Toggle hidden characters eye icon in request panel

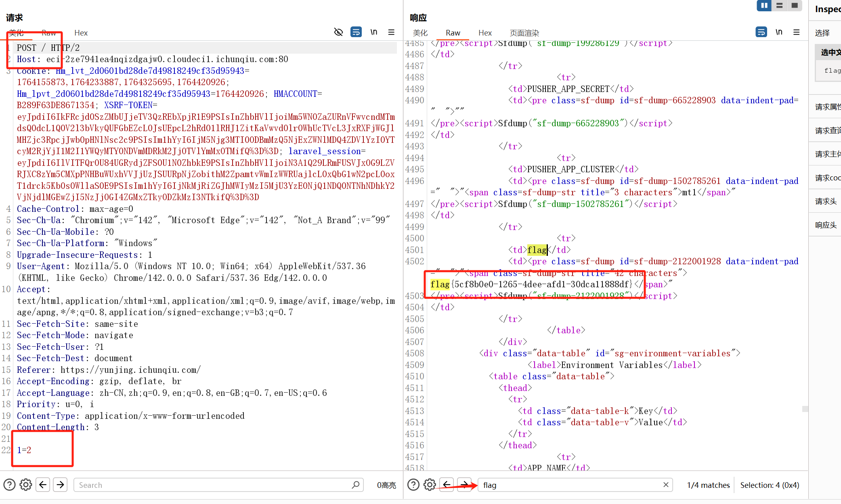point(338,32)
